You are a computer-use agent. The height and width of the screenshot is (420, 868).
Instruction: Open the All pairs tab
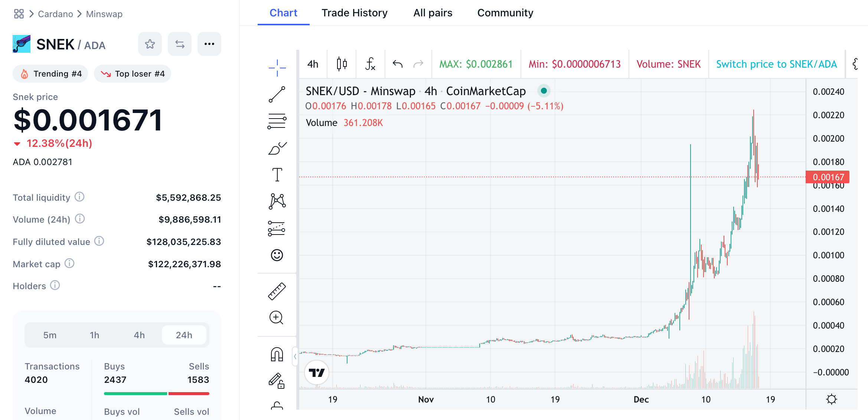433,13
